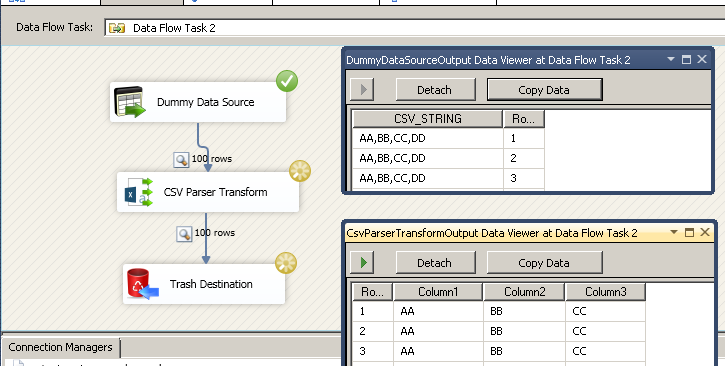This screenshot has height=366, width=725.
Task: Click Column1 value AA in row 3
Action: pyautogui.click(x=438, y=351)
